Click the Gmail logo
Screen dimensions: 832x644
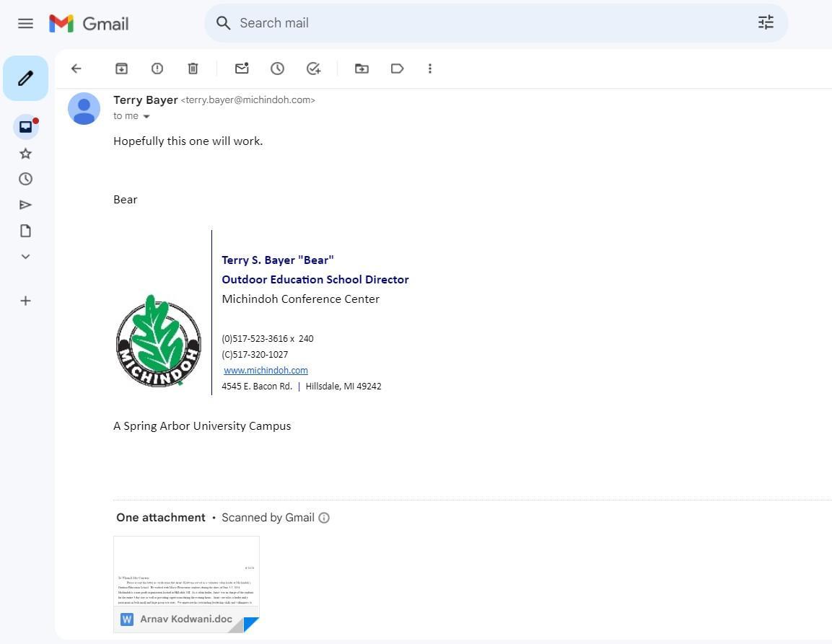coord(89,23)
